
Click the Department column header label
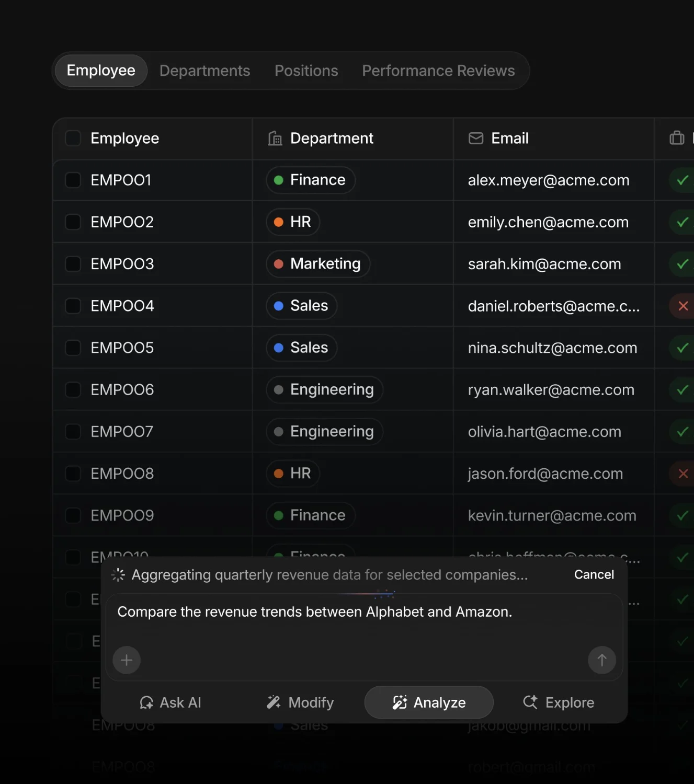[332, 139]
